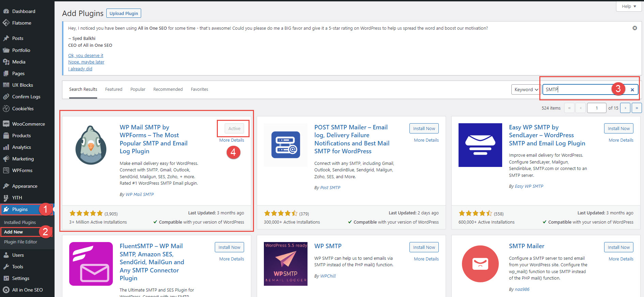Click the Products icon in sidebar
644x297 pixels.
(6, 136)
